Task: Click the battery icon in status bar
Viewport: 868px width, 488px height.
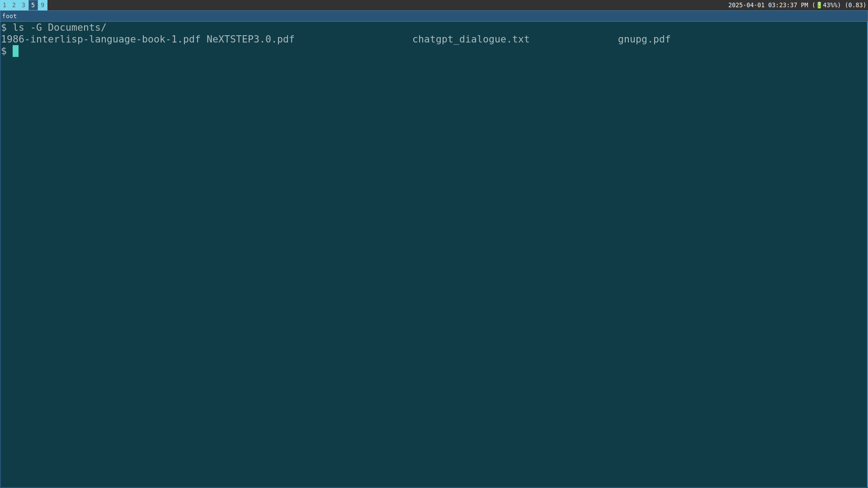Action: (x=819, y=5)
